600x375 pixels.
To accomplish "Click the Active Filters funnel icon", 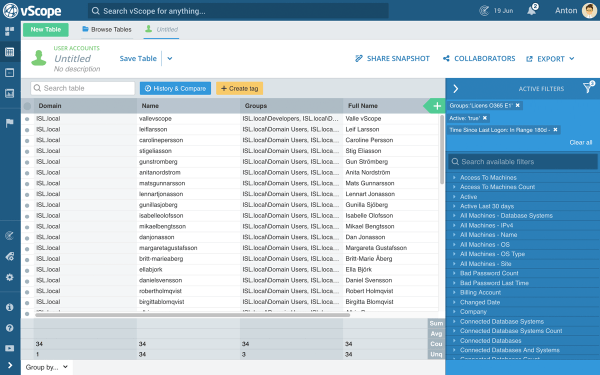I will click(588, 88).
